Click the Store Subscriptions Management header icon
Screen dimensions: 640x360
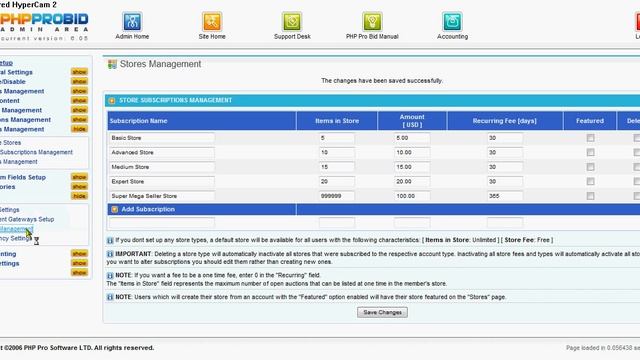pos(112,100)
